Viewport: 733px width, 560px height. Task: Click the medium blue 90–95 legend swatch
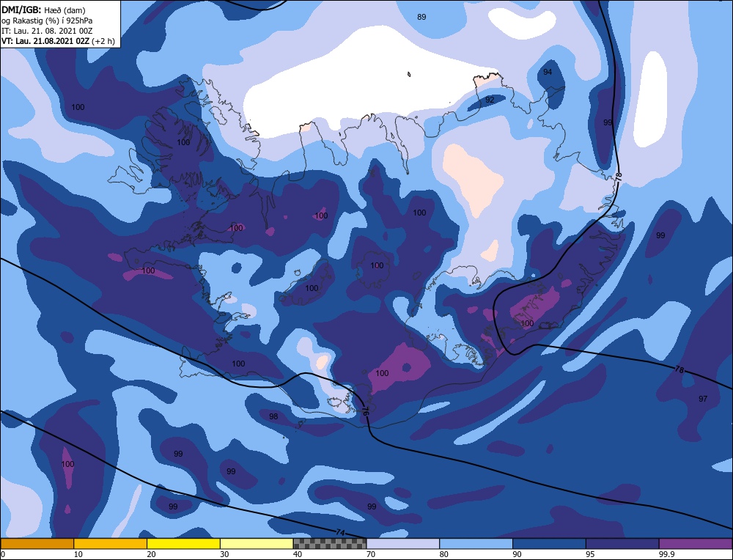(x=549, y=543)
